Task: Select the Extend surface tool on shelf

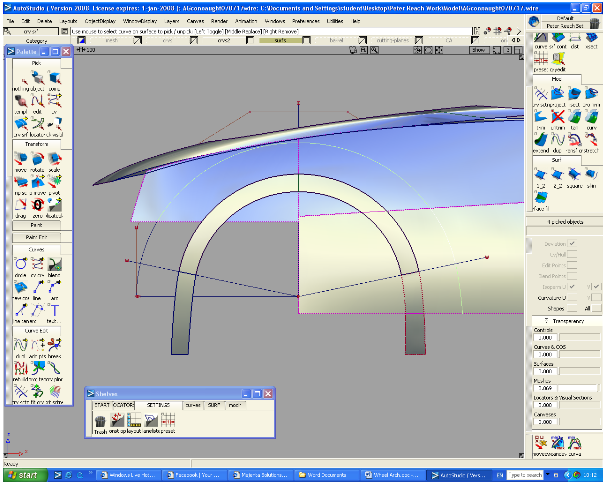Action: click(541, 142)
